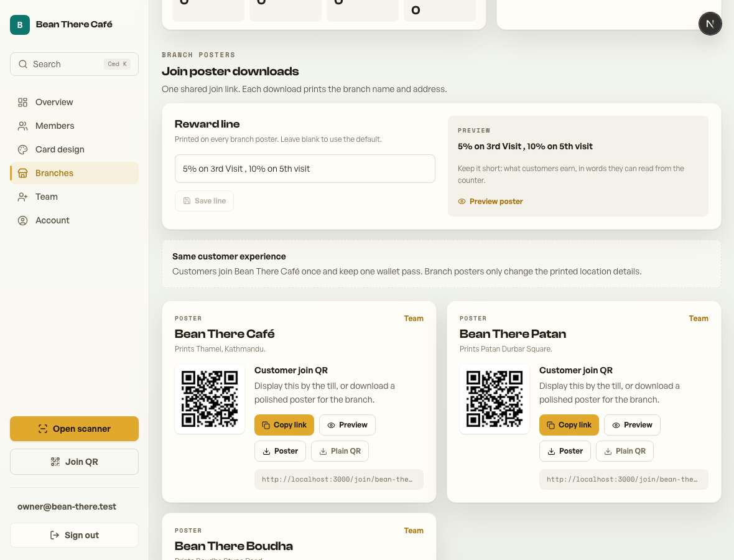Image resolution: width=734 pixels, height=560 pixels.
Task: Open the Overview page
Action: [x=74, y=102]
